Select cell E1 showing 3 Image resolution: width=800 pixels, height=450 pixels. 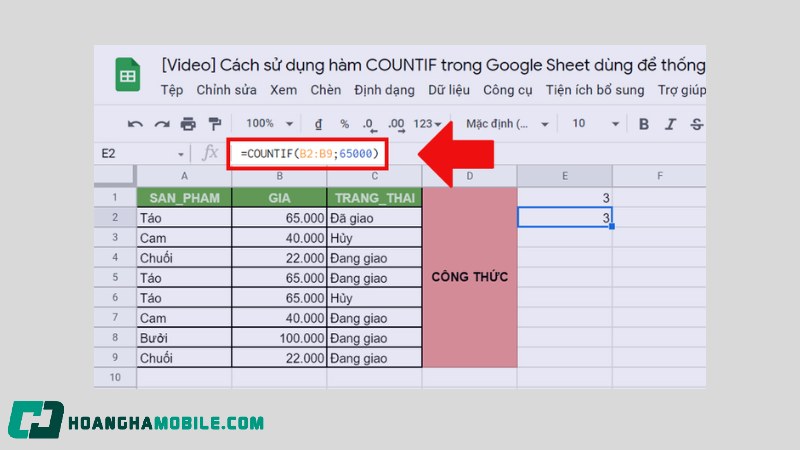[565, 197]
